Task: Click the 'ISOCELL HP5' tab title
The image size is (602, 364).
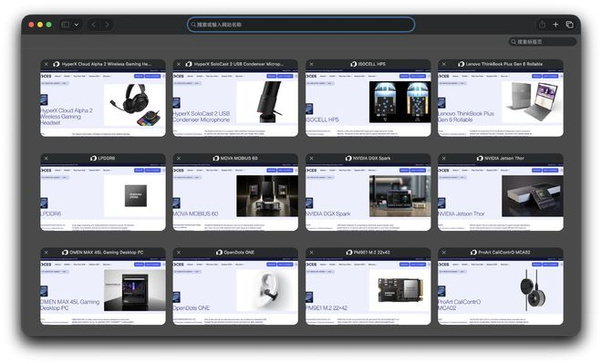Action: click(371, 64)
